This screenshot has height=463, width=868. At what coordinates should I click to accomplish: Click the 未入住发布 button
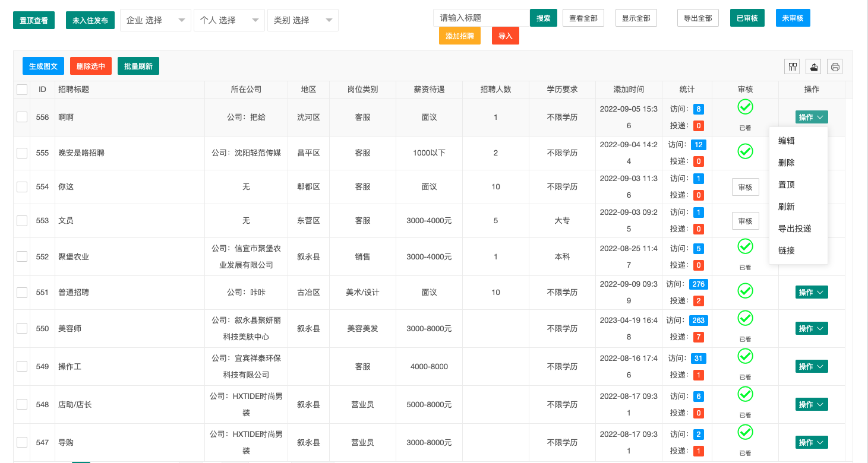[x=90, y=20]
